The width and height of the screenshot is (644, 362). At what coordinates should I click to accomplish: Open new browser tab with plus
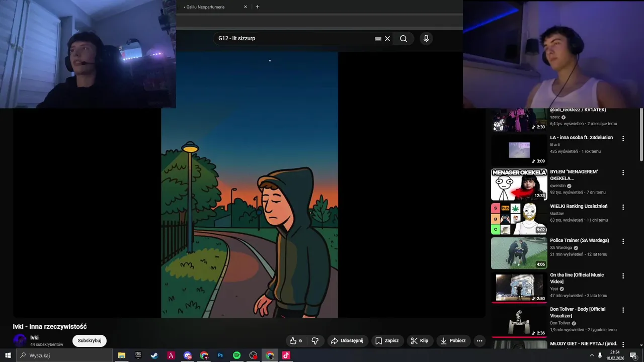point(258,7)
